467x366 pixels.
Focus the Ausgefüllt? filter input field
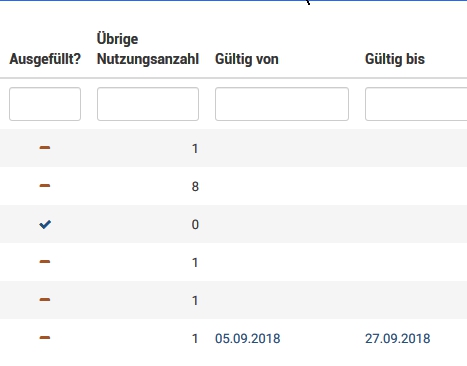click(x=45, y=104)
